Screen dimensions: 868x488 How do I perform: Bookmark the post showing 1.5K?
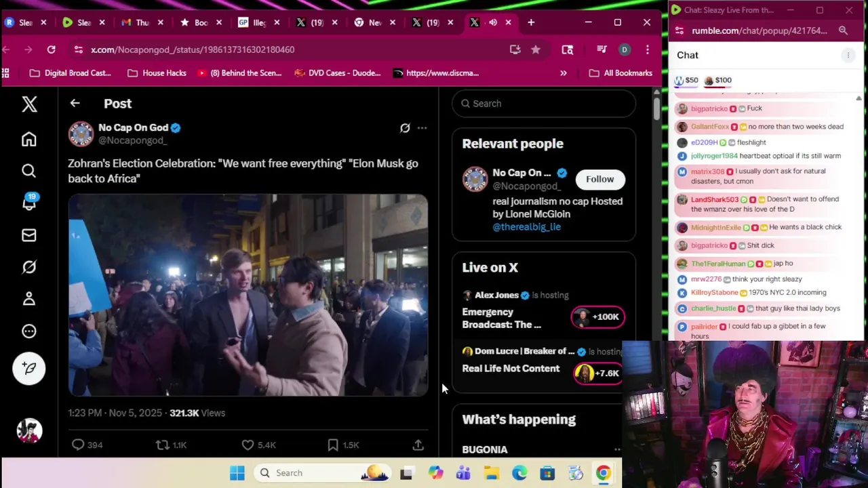(342, 445)
